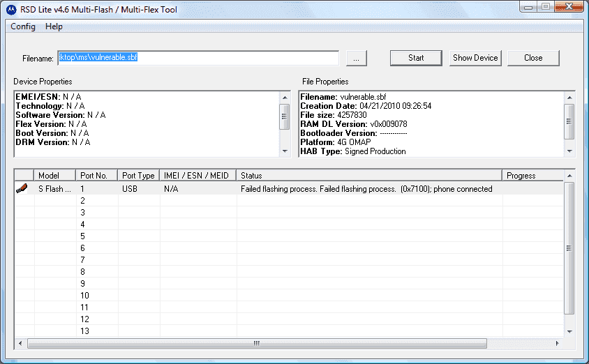Click the RAM DL Version line
589x364 pixels.
pos(354,124)
